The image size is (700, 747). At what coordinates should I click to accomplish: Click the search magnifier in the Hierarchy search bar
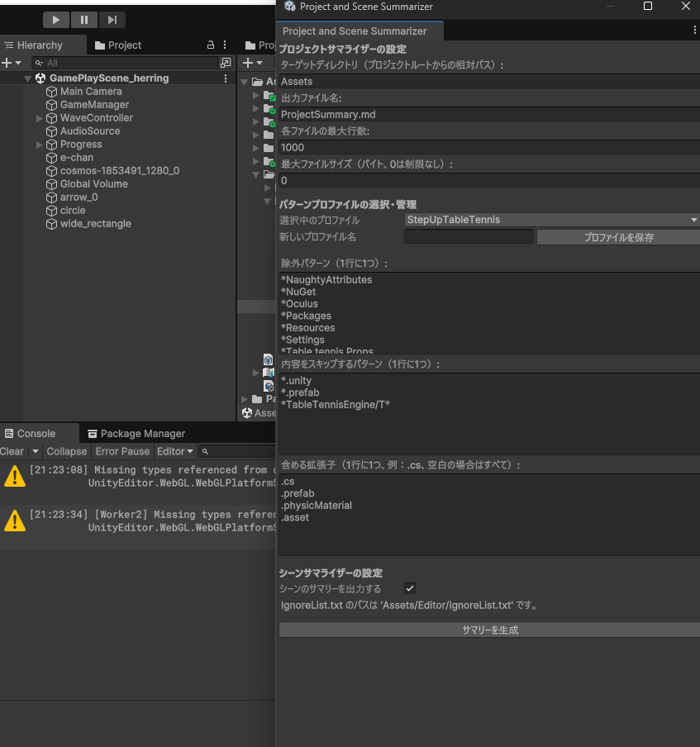(x=39, y=62)
